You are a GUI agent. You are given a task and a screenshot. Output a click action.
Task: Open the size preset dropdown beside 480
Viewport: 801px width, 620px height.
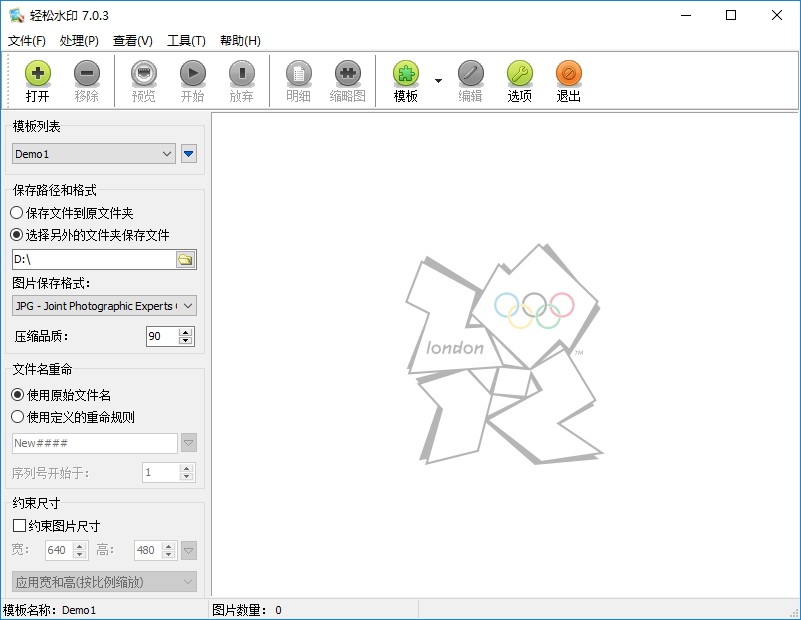(x=189, y=551)
